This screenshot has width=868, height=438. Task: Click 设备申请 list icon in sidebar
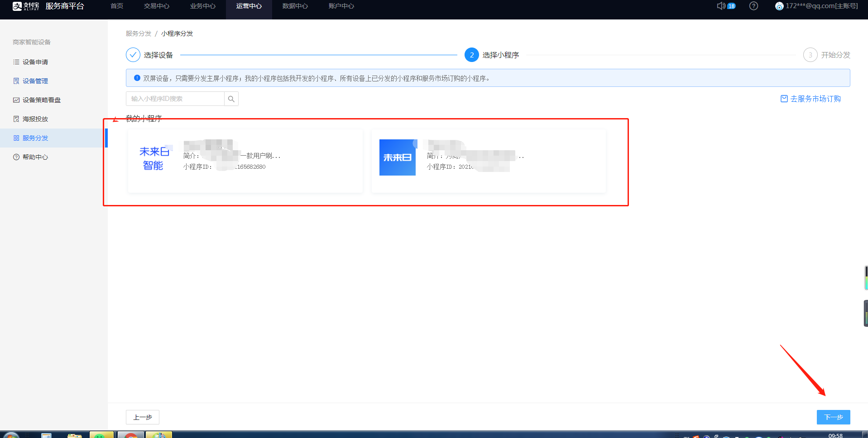16,62
